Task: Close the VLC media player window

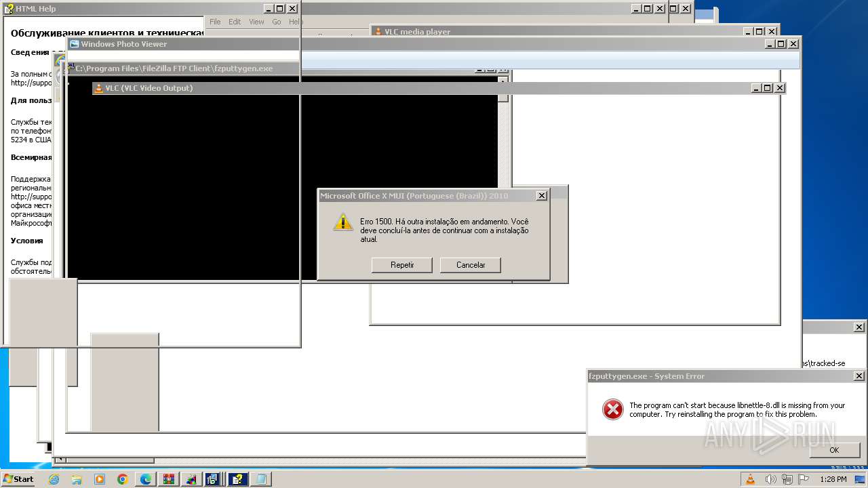Action: coord(772,32)
